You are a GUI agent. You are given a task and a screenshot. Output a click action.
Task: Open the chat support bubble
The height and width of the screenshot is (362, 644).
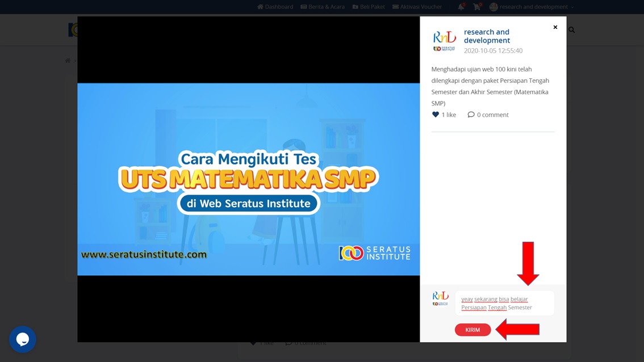click(23, 339)
